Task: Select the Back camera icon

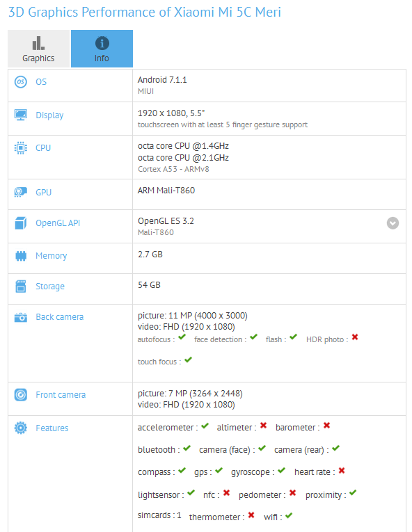Action: coord(21,317)
